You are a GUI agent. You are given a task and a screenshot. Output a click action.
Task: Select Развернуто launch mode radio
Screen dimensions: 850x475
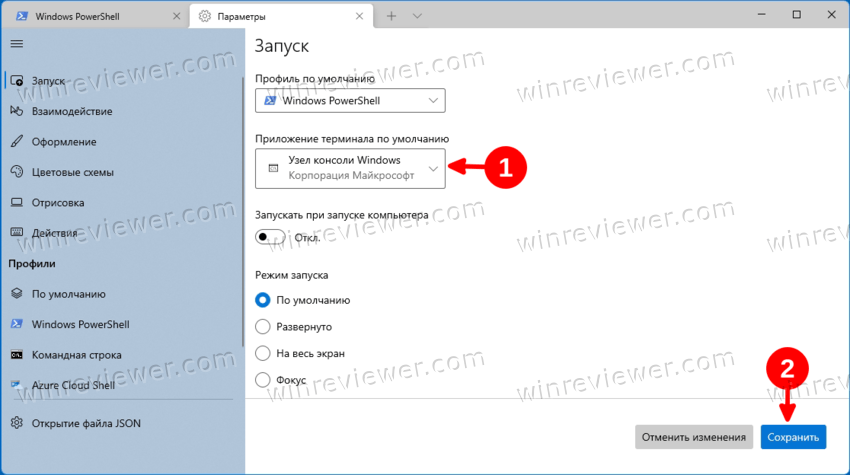(x=263, y=326)
